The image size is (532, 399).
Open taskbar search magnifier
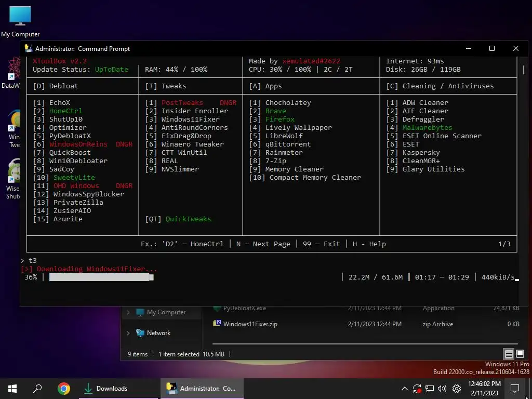(x=37, y=389)
